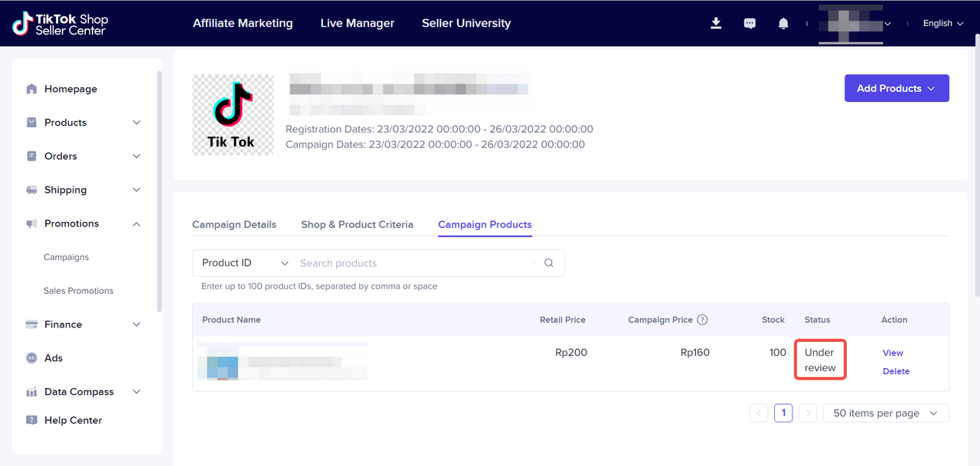
Task: Open Homepage from the sidebar
Action: pyautogui.click(x=70, y=89)
